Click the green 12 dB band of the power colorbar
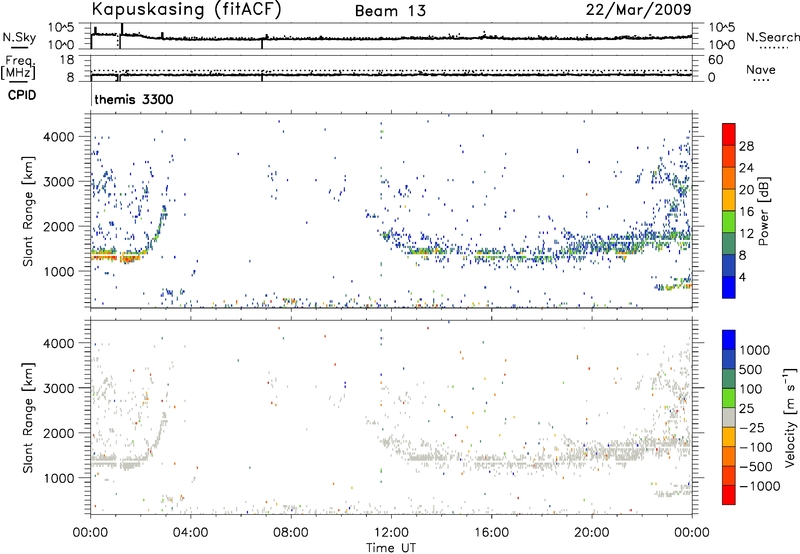This screenshot has width=800, height=554. click(729, 222)
